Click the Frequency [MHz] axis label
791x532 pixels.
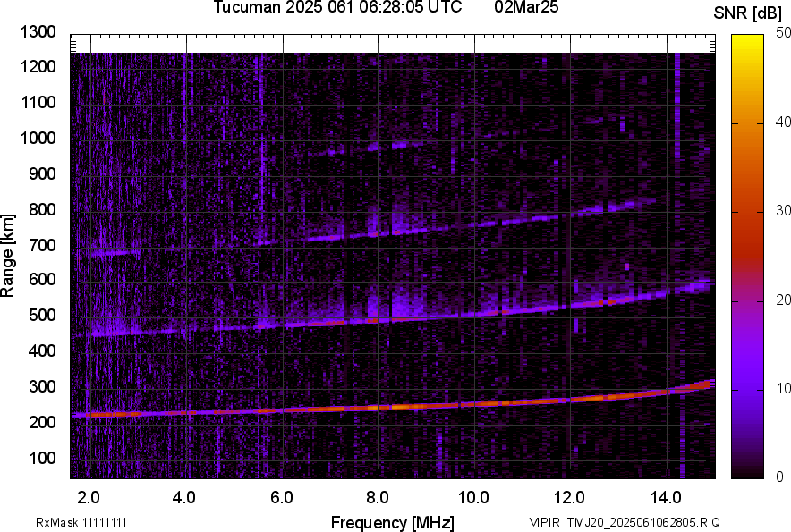[x=392, y=522]
